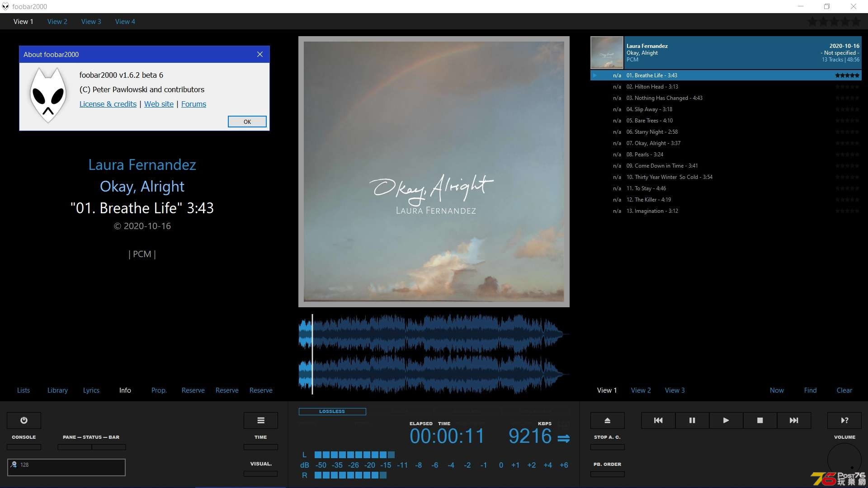Open the Lyrics panel tab
The height and width of the screenshot is (488, 868).
[x=91, y=390]
